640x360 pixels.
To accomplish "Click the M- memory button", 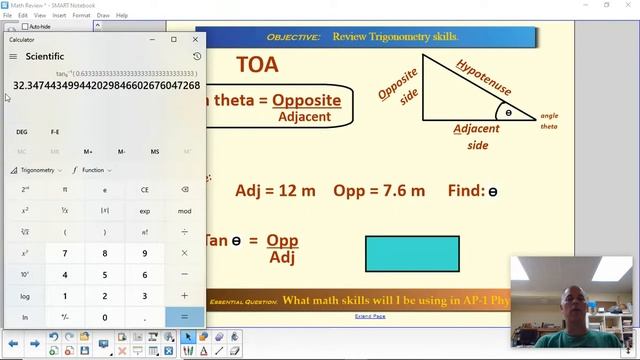I will point(121,151).
